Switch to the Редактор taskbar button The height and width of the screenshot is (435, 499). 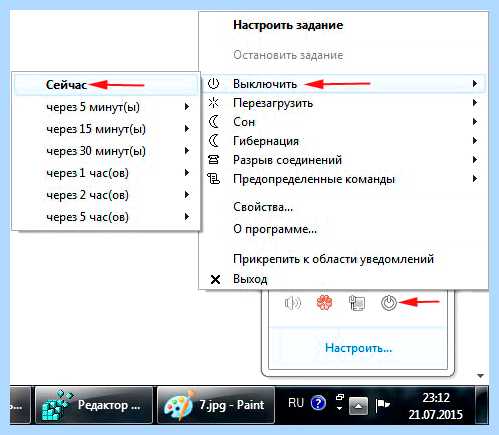tap(94, 405)
